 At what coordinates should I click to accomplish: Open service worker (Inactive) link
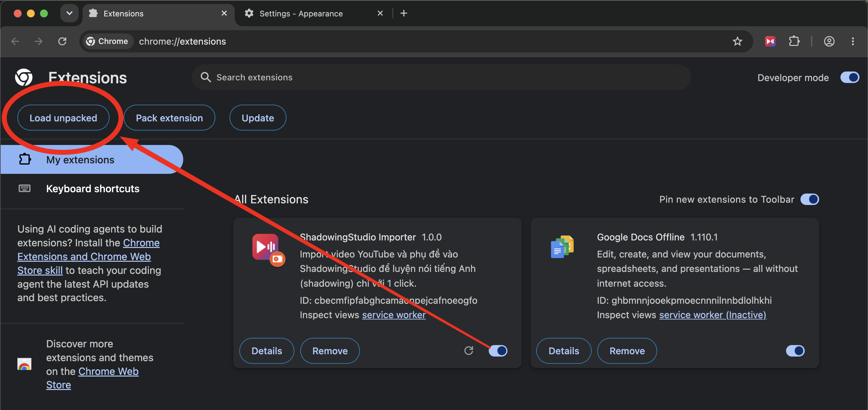(713, 315)
